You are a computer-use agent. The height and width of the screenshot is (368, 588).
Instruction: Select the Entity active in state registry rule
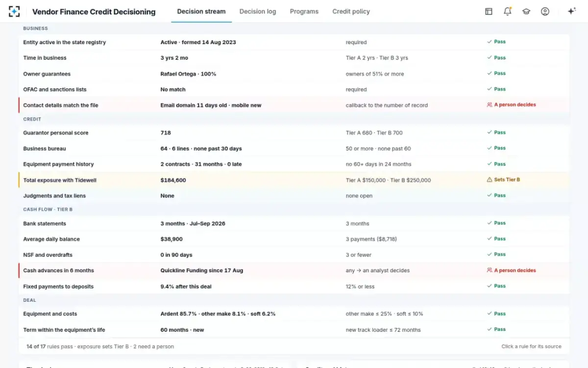click(294, 42)
